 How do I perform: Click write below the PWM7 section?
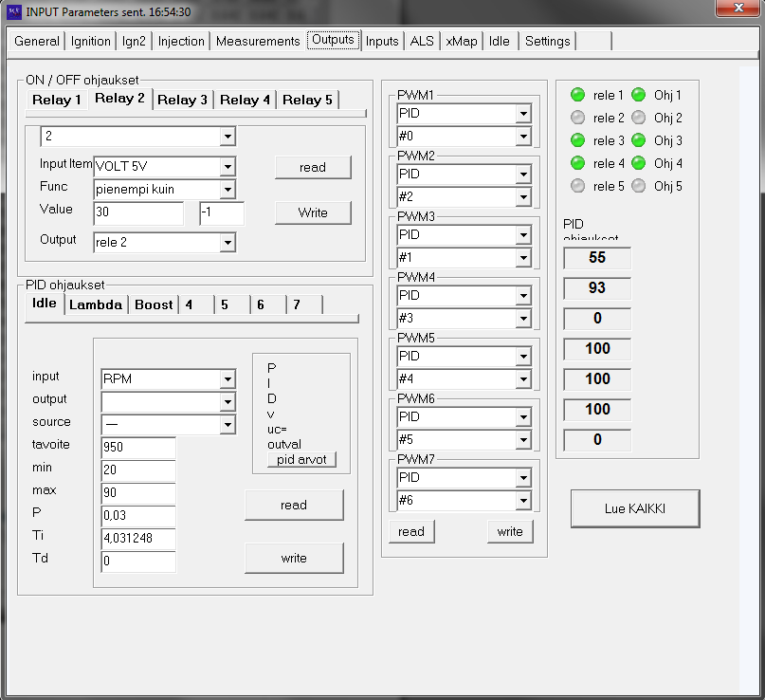pyautogui.click(x=510, y=531)
